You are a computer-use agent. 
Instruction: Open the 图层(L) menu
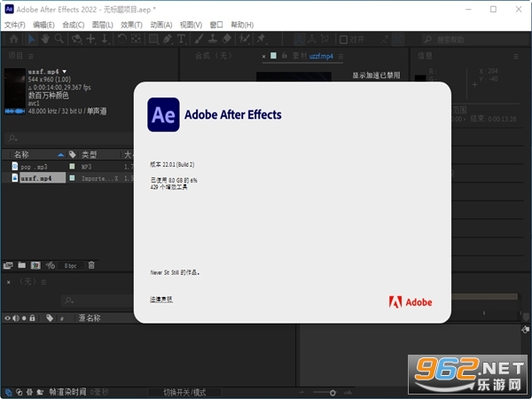pos(103,25)
